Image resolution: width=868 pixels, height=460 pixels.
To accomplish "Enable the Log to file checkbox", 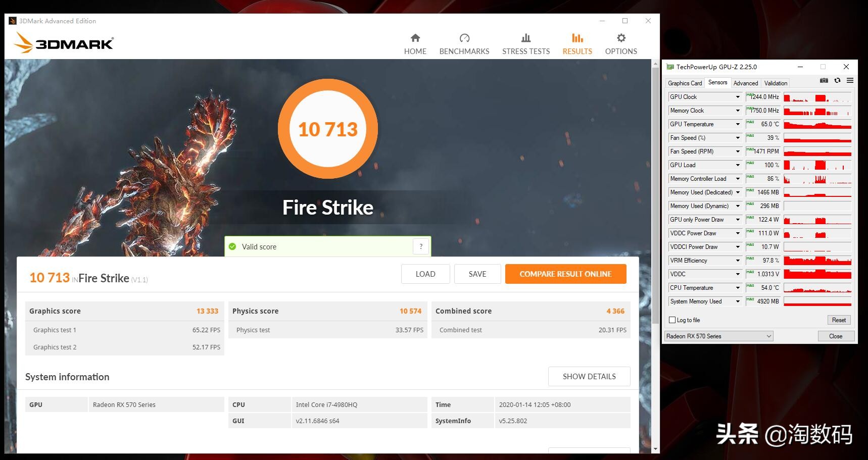I will (672, 320).
